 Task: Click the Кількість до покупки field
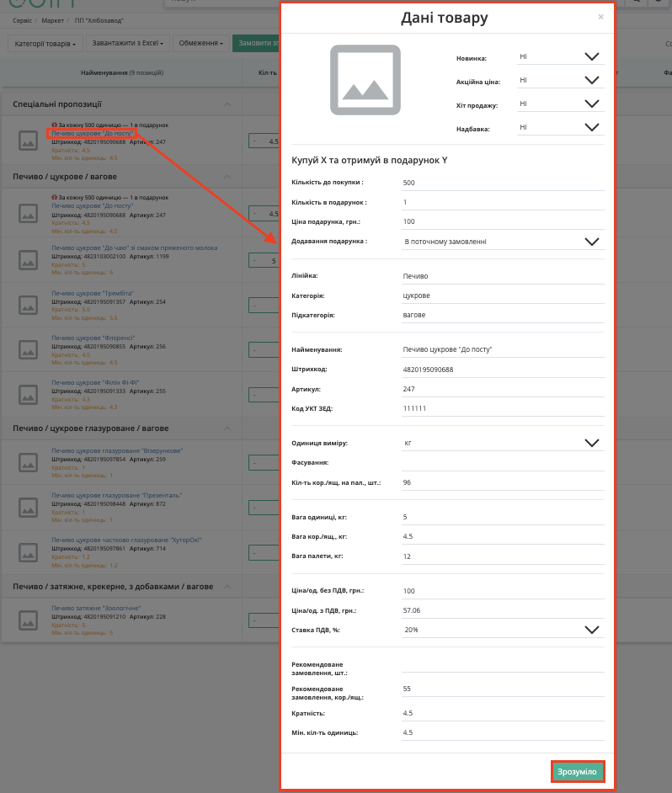(503, 183)
